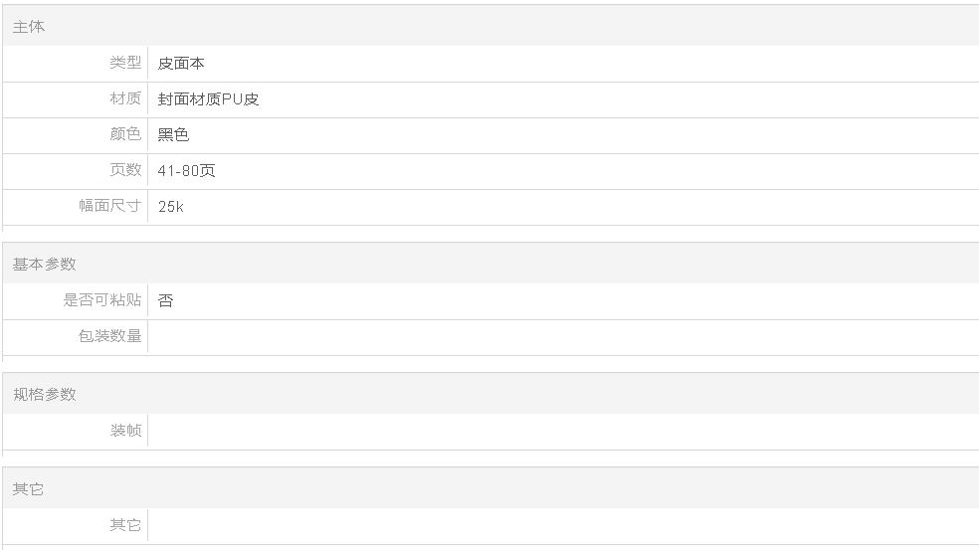Click the 皮面本 type value

[181, 63]
